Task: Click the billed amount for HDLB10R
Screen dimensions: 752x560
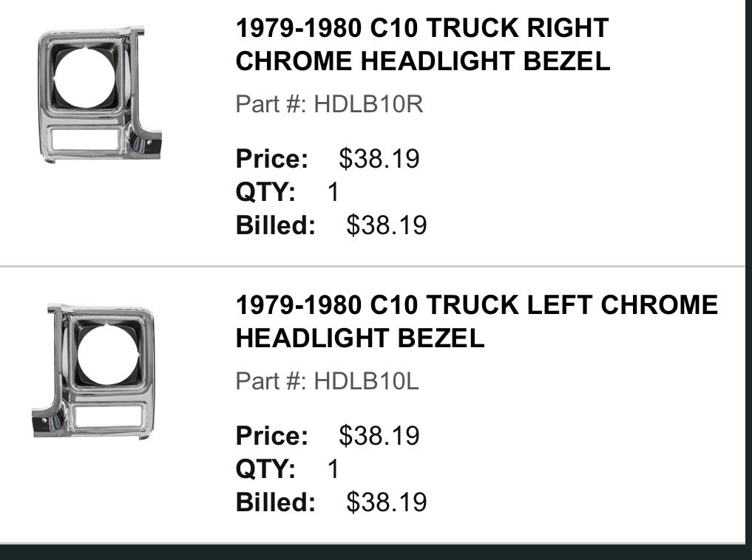Action: point(386,225)
